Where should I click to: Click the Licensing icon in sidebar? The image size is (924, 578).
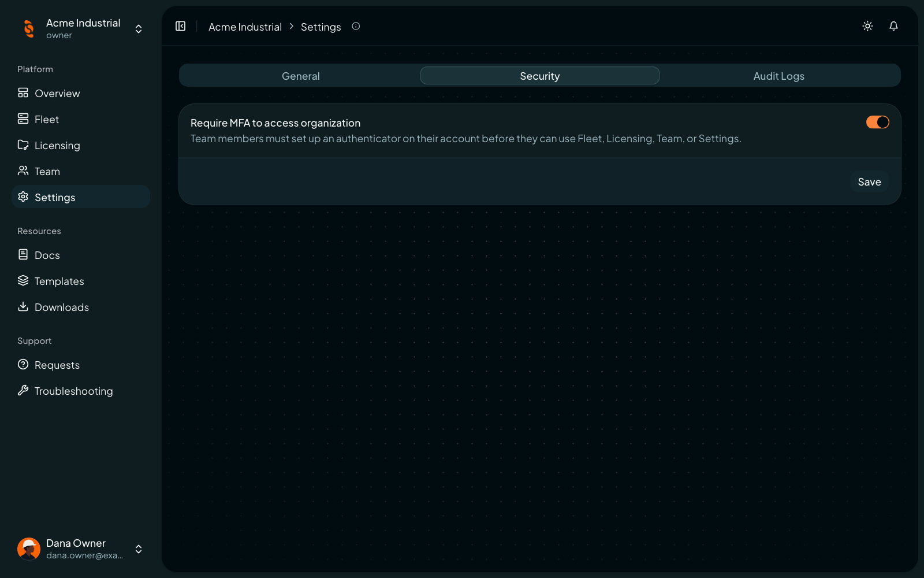(23, 144)
